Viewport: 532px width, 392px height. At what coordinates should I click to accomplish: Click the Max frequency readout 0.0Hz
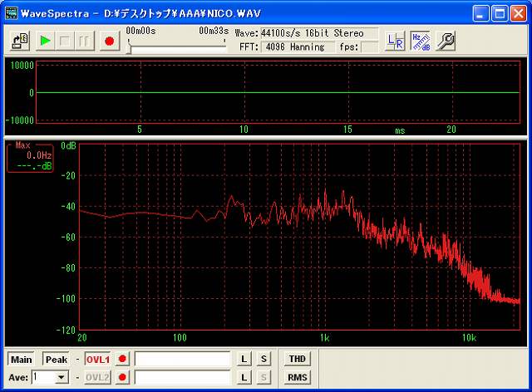39,155
